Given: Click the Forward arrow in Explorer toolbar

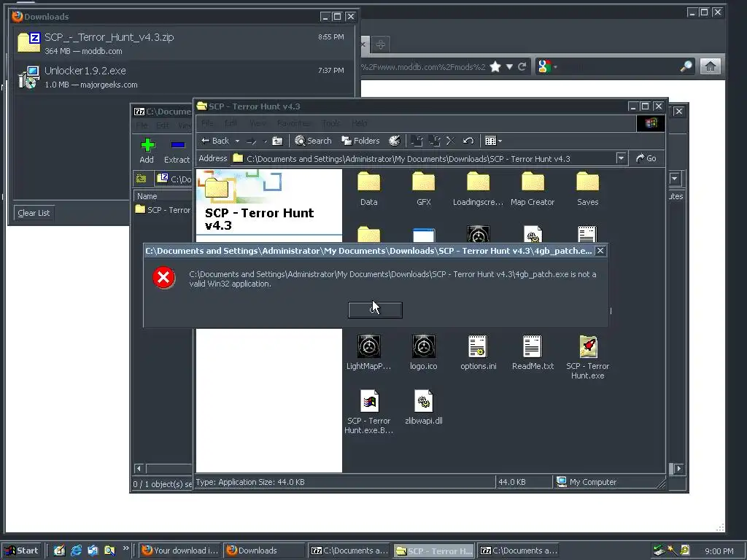Looking at the screenshot, I should [x=251, y=141].
